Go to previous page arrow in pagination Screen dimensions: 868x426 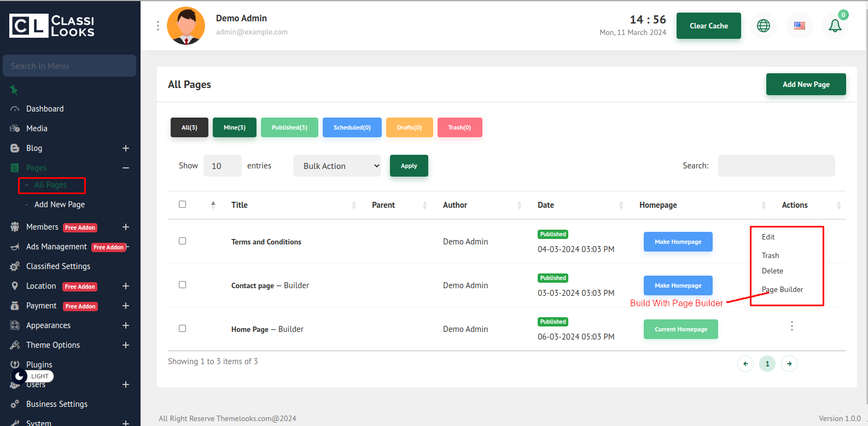click(x=745, y=364)
